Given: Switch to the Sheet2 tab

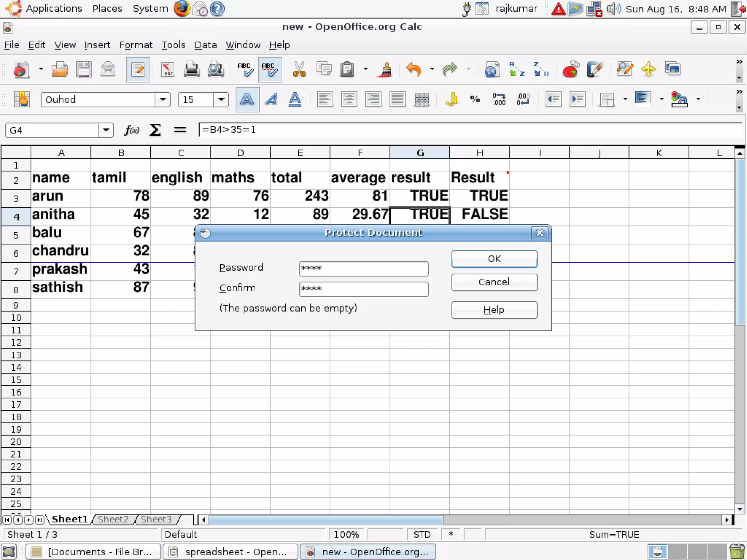Looking at the screenshot, I should (x=113, y=519).
